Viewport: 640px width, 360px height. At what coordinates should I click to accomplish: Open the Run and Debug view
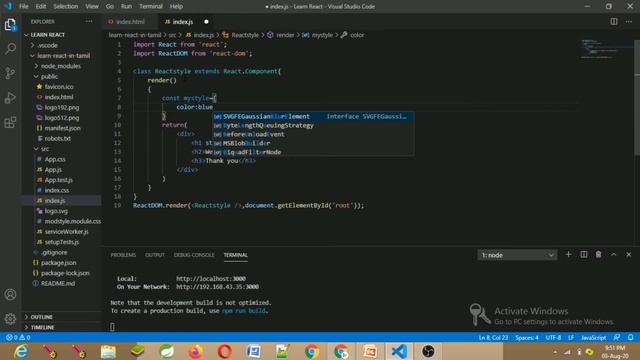[10, 98]
